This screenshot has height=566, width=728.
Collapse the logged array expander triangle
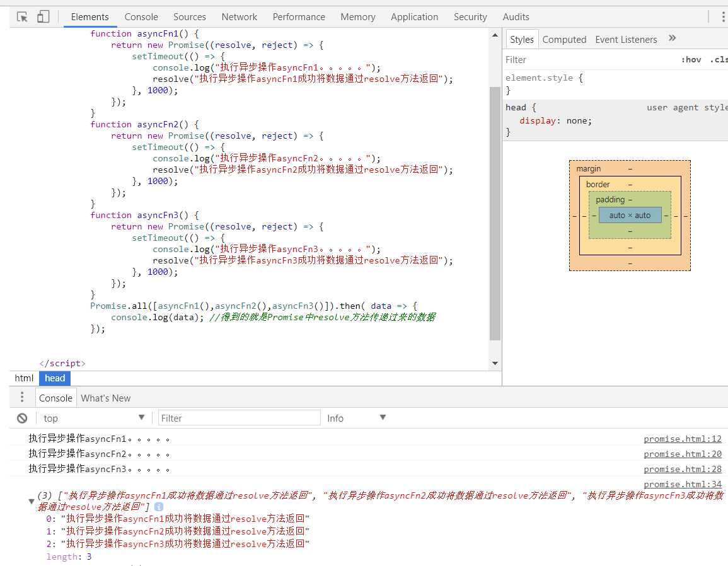pyautogui.click(x=31, y=502)
